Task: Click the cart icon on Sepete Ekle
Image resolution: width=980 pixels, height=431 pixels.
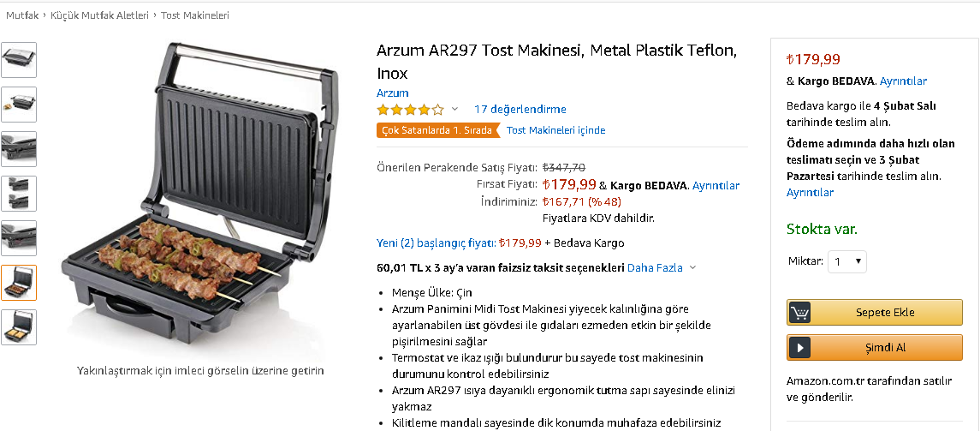Action: click(799, 312)
